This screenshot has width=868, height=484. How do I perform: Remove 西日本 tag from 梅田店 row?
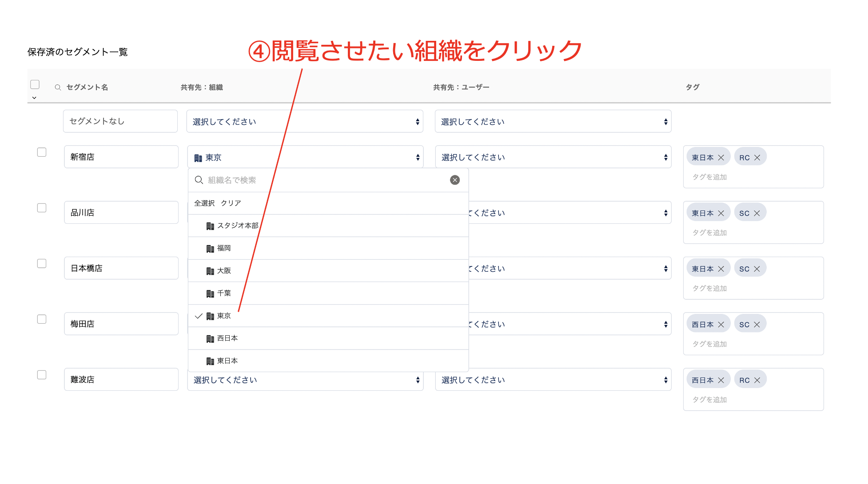721,325
